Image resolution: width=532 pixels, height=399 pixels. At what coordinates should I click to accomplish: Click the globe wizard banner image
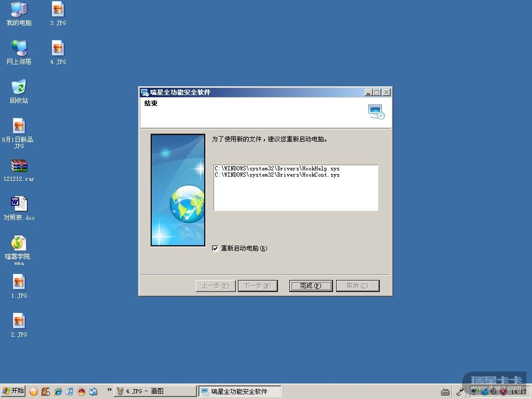pos(178,190)
